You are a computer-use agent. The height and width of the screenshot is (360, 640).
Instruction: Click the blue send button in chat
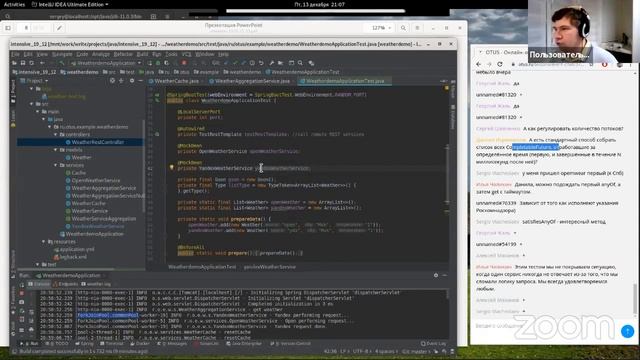[627, 331]
